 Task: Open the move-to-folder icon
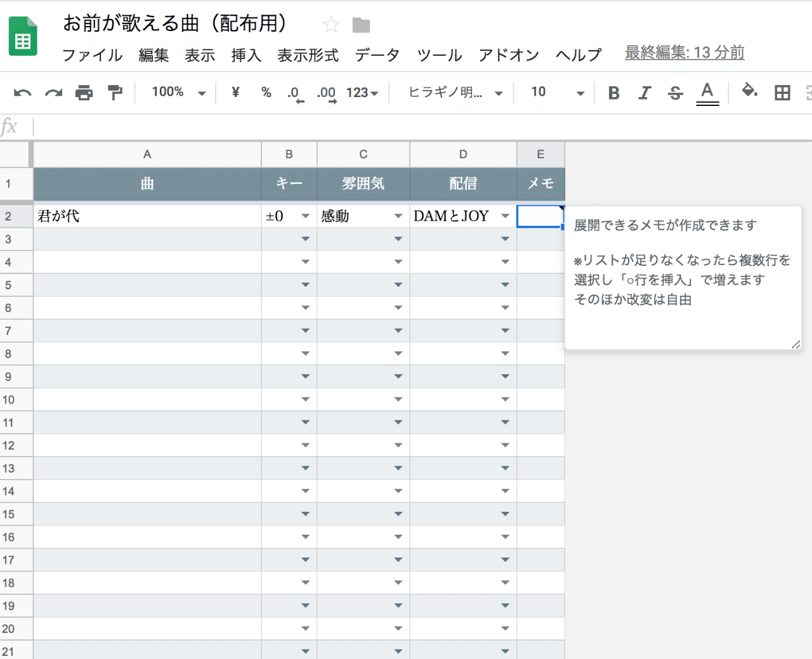[361, 25]
